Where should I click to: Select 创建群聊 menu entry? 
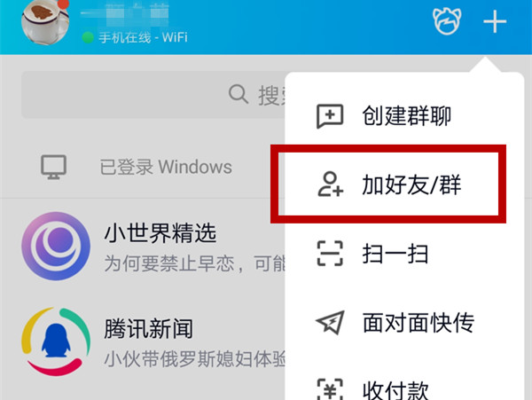click(406, 116)
